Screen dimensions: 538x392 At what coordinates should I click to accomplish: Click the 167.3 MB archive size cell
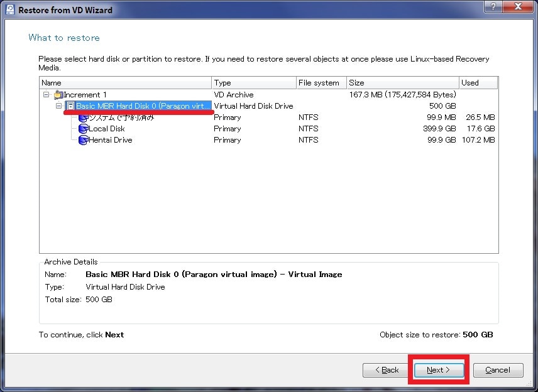pyautogui.click(x=403, y=95)
